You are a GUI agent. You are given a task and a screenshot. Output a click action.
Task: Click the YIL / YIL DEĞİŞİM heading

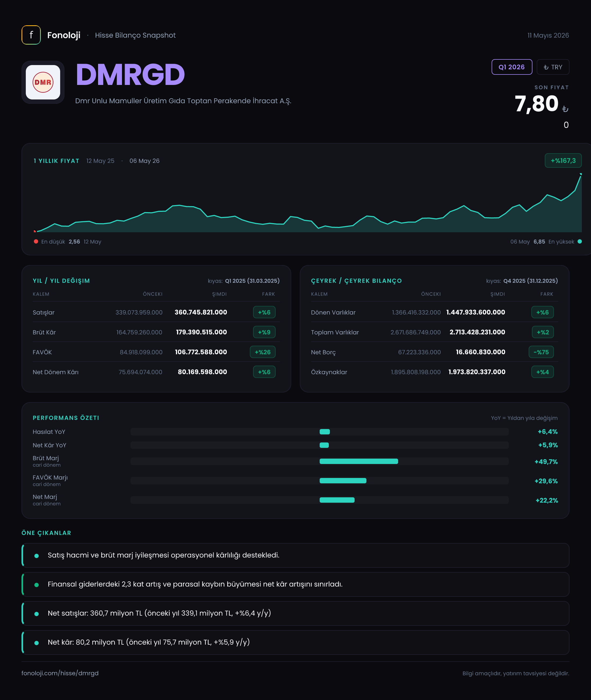61,281
